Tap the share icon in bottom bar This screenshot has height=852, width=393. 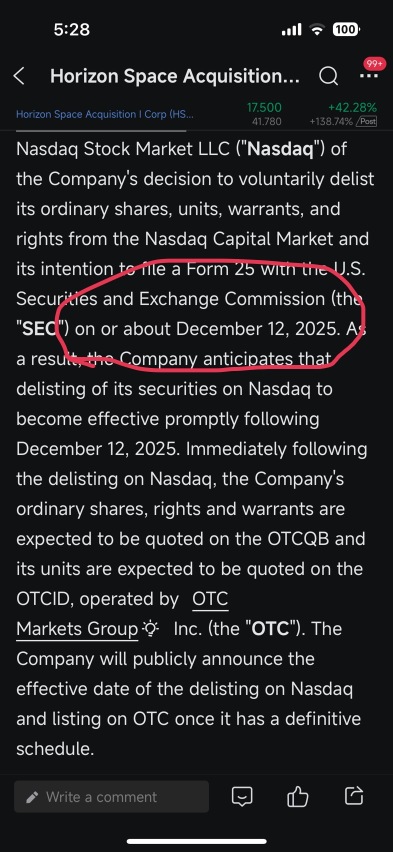coord(354,796)
